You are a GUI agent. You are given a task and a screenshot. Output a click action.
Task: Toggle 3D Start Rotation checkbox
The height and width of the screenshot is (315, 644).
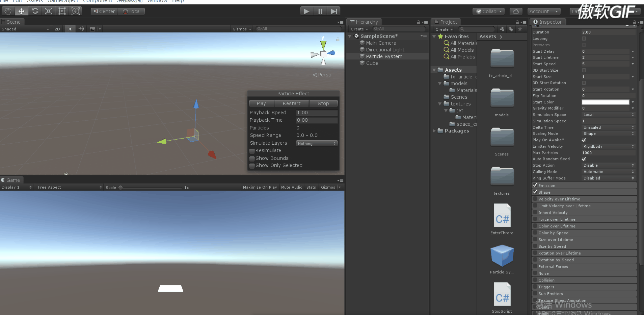click(x=584, y=83)
